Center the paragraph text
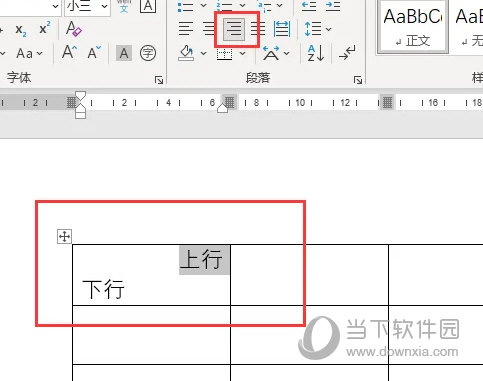The height and width of the screenshot is (381, 483). click(209, 29)
